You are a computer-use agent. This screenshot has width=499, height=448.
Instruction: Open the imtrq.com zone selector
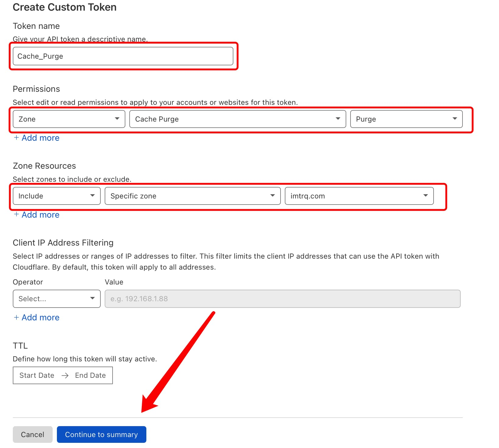(359, 196)
